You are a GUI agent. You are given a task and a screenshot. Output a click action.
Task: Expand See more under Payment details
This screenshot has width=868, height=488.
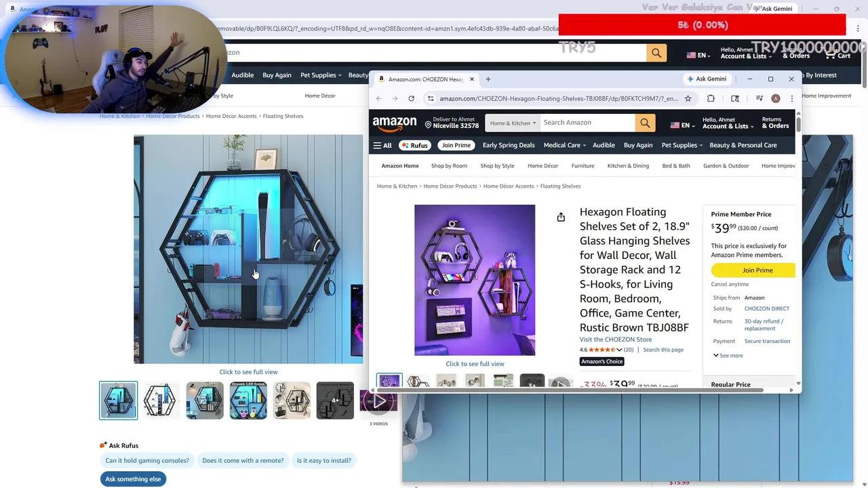[x=728, y=355]
